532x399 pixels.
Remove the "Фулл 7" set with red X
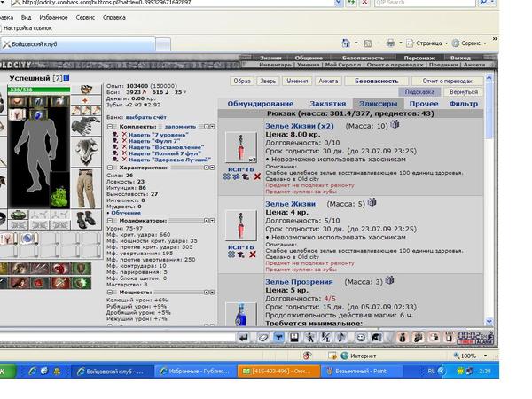(124, 141)
